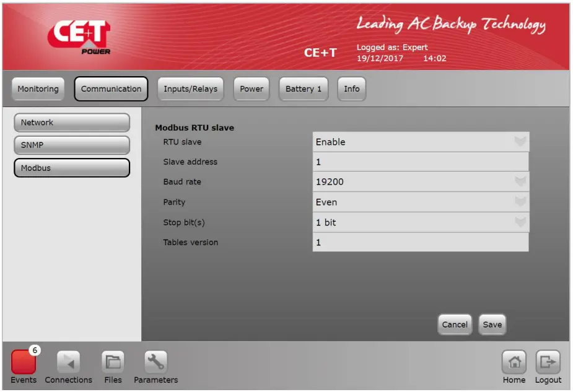
Task: Open the Files folder icon
Action: click(113, 362)
